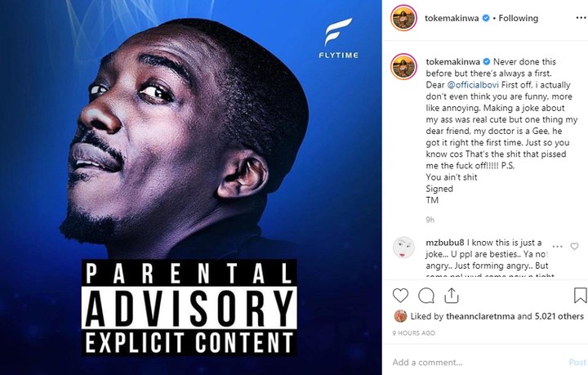The height and width of the screenshot is (375, 588).
Task: Click tokemakinwa avatar beside the caption
Action: tap(403, 66)
